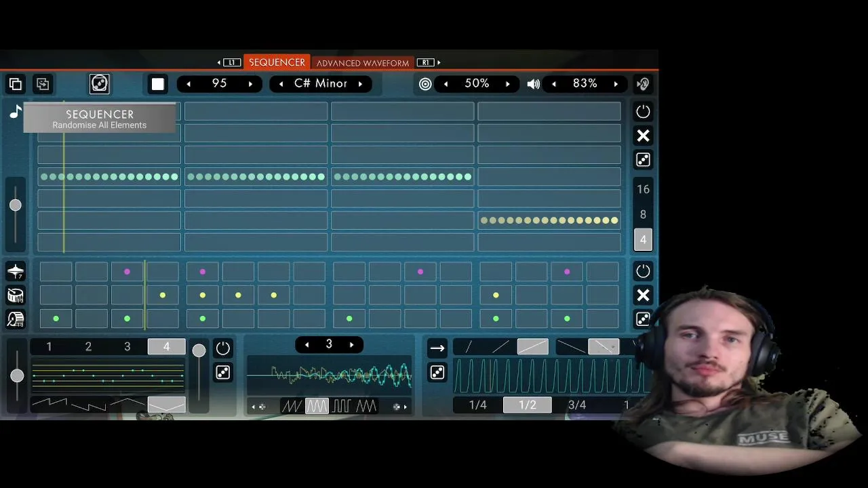
Task: Set note length to 16
Action: pyautogui.click(x=643, y=190)
